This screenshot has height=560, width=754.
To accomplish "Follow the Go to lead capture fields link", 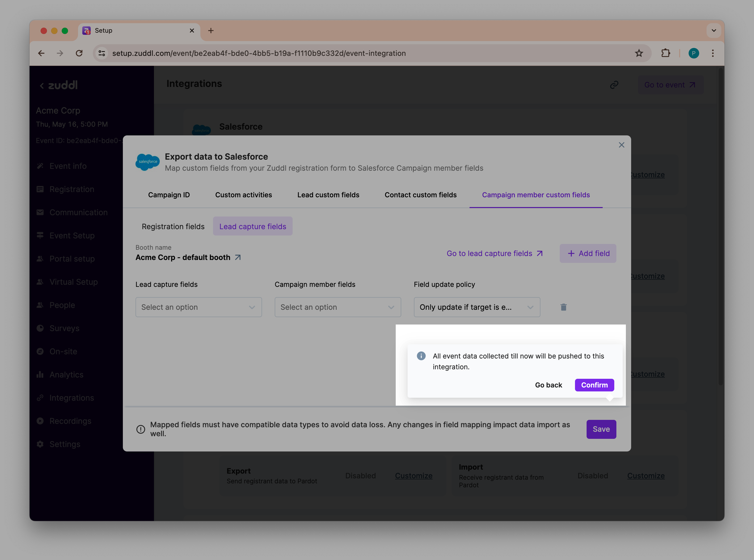I will point(495,254).
